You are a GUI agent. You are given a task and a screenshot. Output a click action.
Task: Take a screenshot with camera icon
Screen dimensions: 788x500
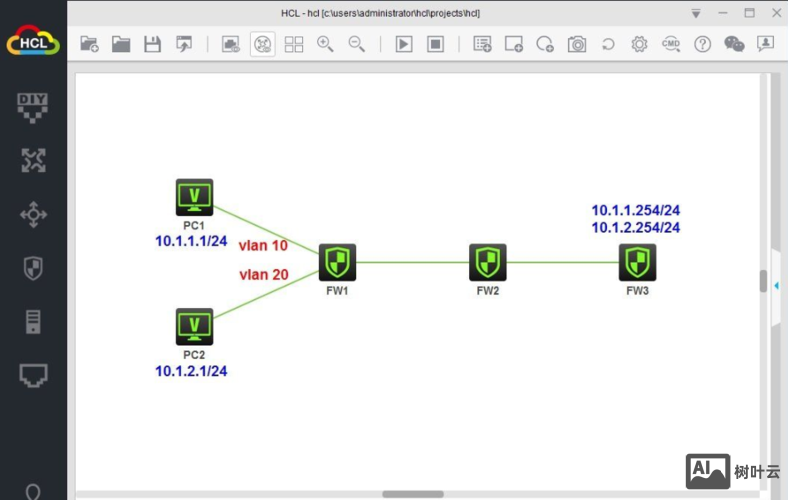point(577,44)
